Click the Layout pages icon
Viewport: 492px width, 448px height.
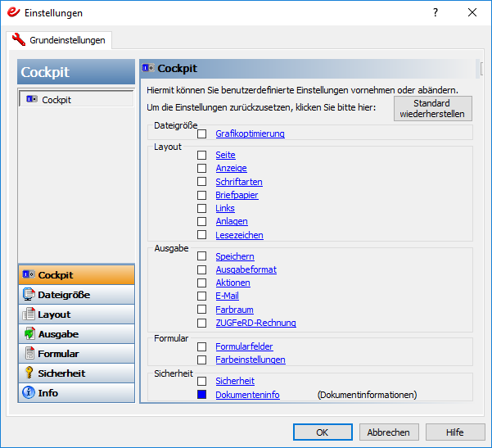click(29, 314)
